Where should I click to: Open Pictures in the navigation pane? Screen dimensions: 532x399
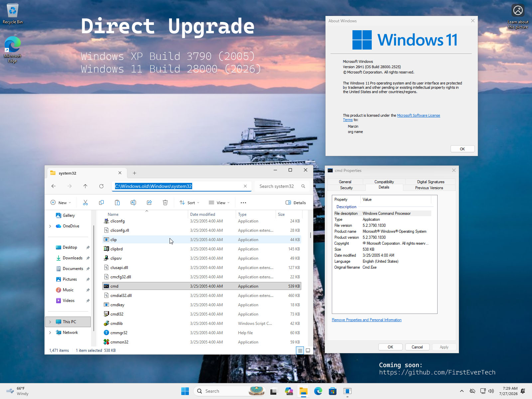point(69,279)
